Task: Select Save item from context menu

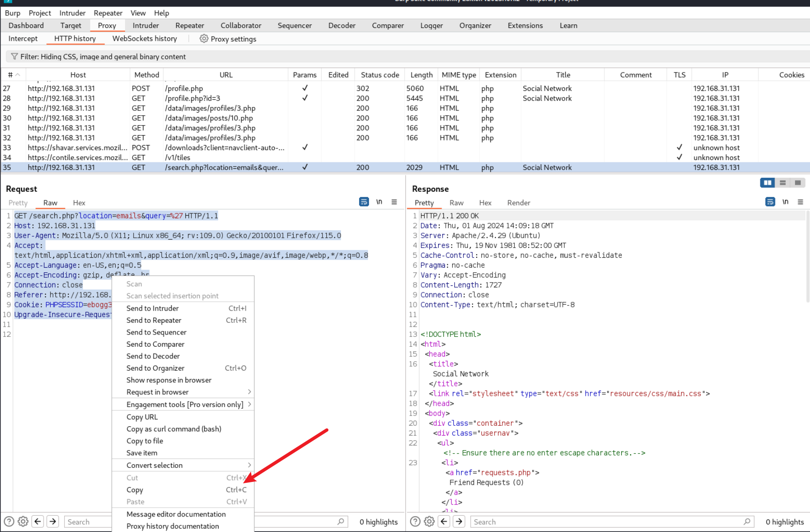Action: (183, 453)
